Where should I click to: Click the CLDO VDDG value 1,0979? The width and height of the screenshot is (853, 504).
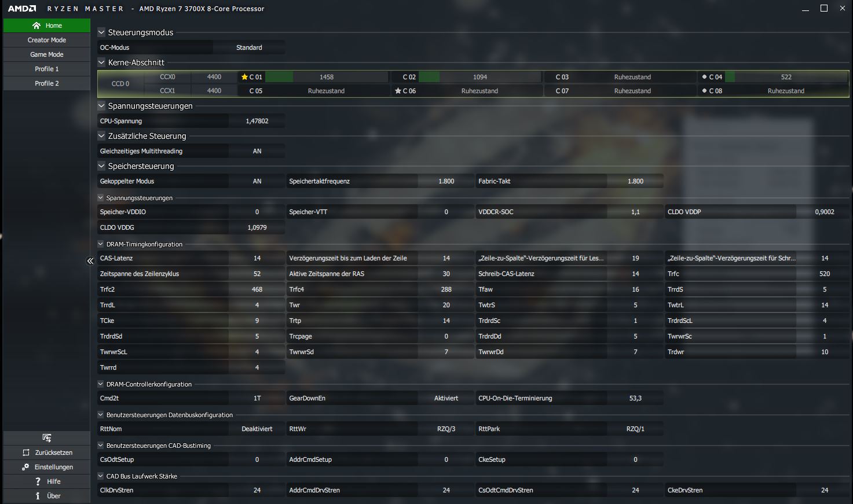[x=257, y=227]
